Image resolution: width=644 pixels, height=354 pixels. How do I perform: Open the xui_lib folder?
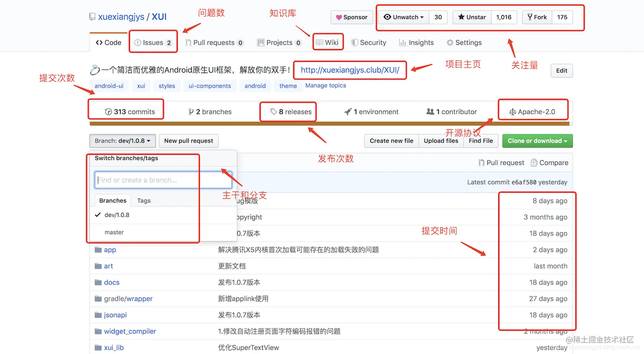pos(114,348)
